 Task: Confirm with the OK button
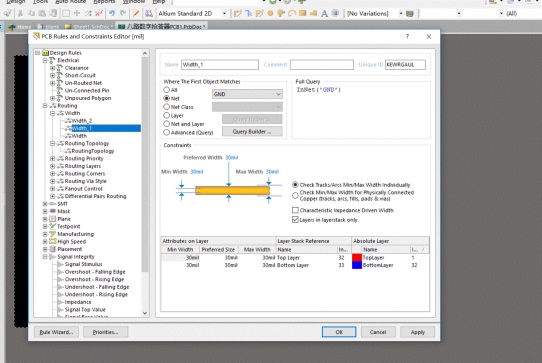coord(339,332)
